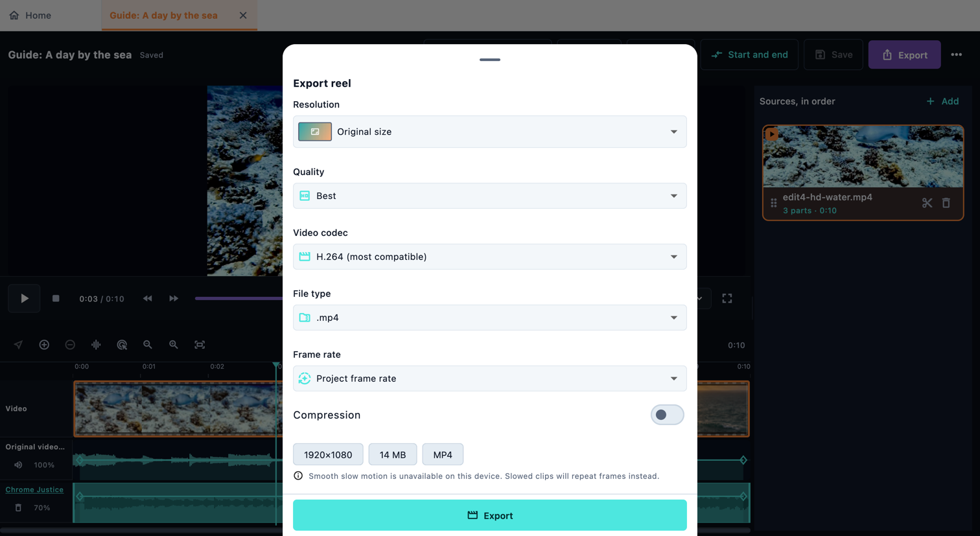The image size is (980, 536).
Task: Click the Start and end button
Action: tap(749, 55)
